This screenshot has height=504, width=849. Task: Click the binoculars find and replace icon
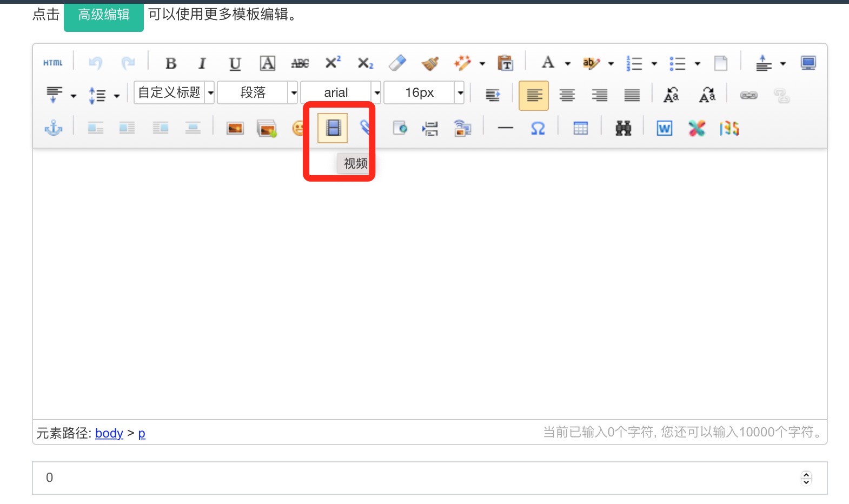pyautogui.click(x=623, y=128)
